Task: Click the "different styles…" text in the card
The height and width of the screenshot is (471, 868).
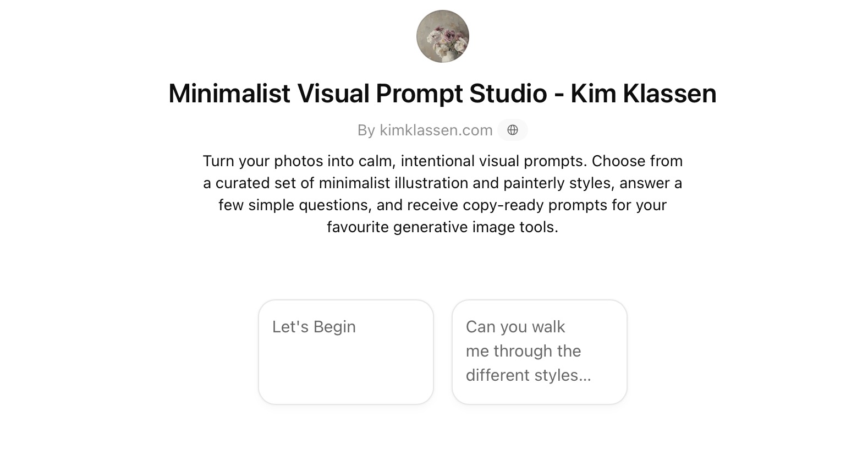Action: [528, 375]
